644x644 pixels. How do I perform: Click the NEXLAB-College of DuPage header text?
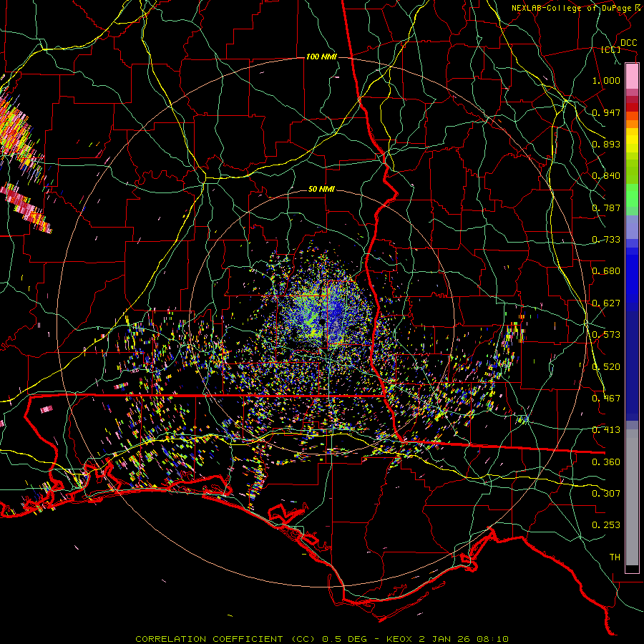571,8
